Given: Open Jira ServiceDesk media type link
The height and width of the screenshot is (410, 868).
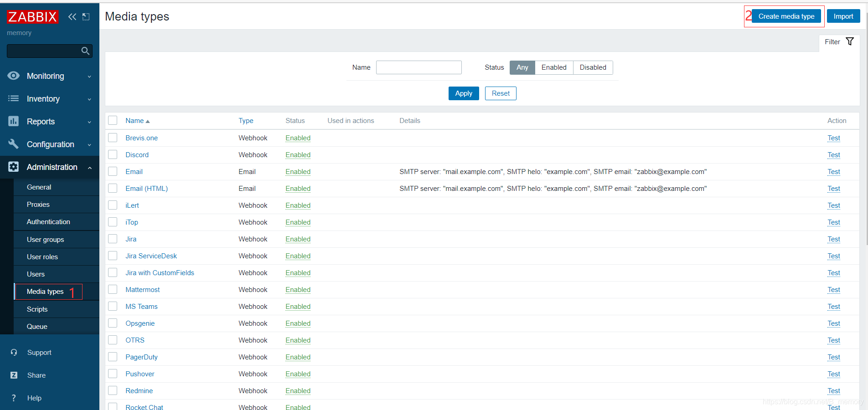Looking at the screenshot, I should 151,256.
